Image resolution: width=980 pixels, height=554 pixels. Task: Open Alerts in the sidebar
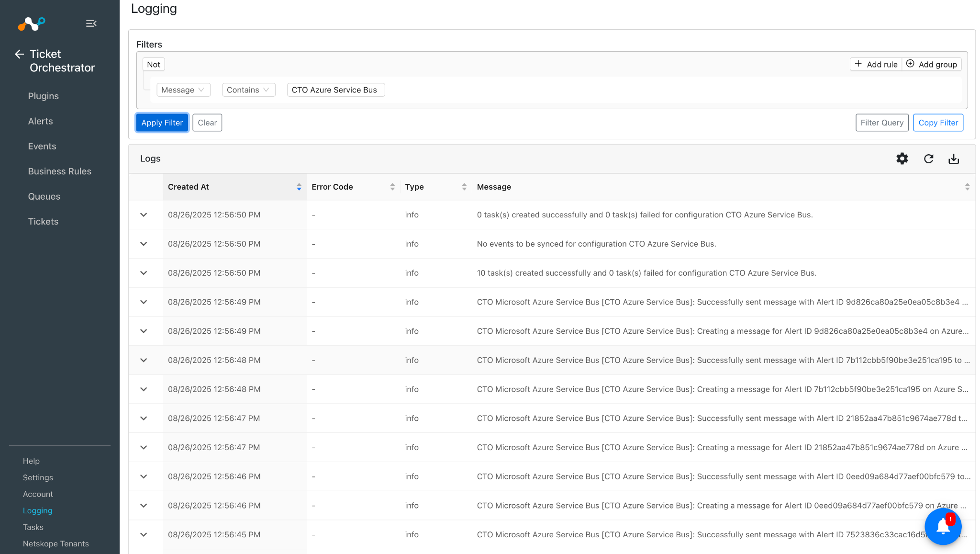[x=40, y=121]
